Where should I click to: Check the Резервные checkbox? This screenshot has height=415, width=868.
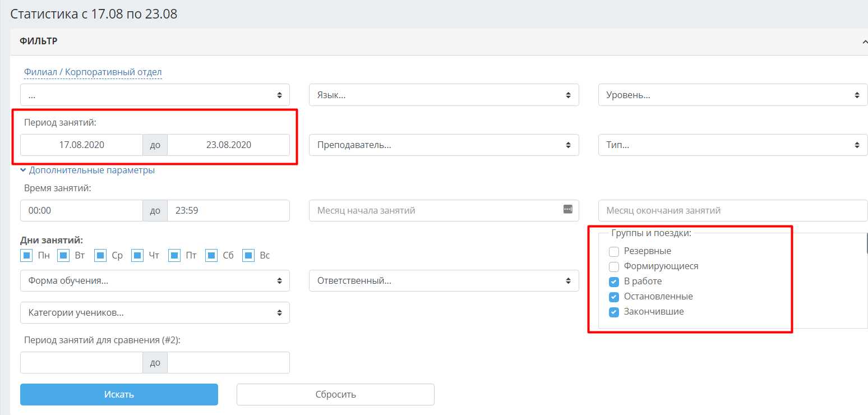[x=614, y=251]
